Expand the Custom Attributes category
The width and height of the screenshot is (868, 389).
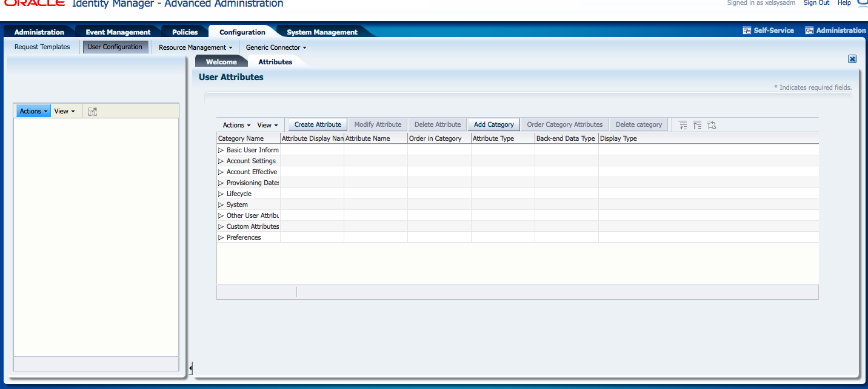point(221,226)
